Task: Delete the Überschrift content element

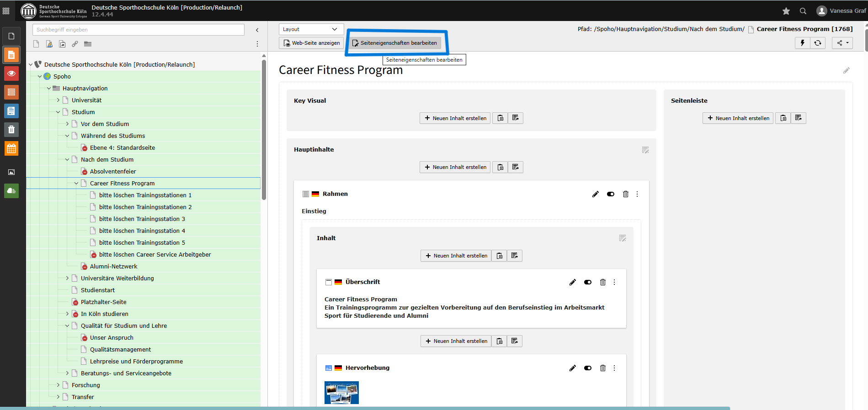Action: (602, 282)
